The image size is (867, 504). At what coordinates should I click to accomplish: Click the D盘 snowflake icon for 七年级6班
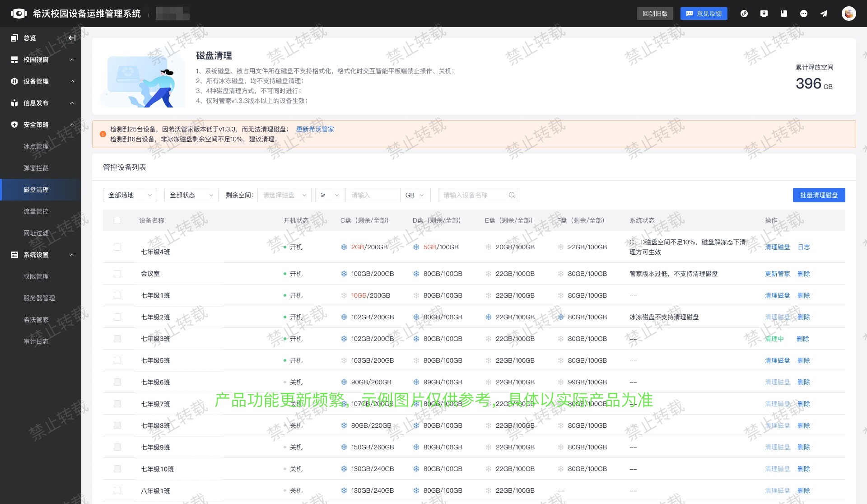pyautogui.click(x=416, y=382)
